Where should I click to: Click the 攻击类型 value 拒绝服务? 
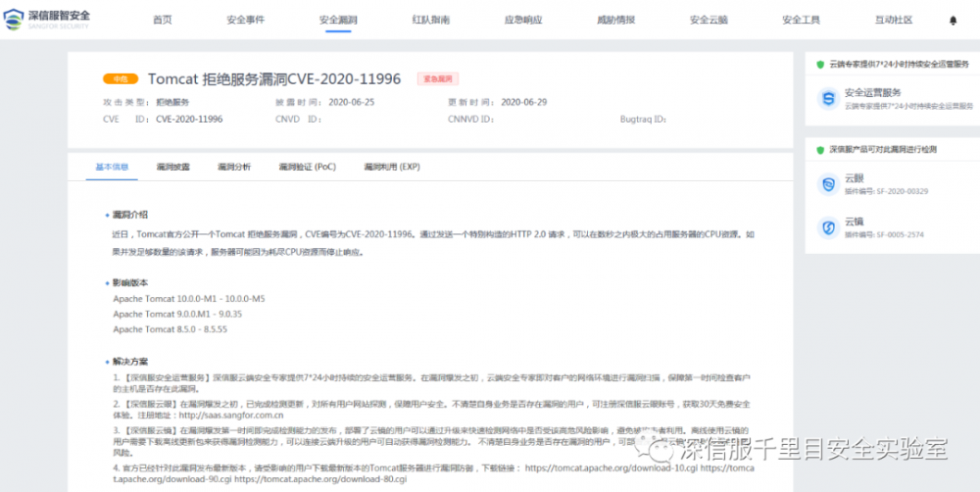pos(172,102)
